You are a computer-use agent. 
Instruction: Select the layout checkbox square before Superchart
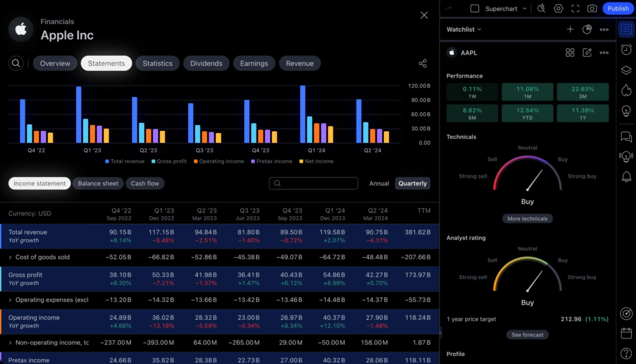tap(475, 9)
